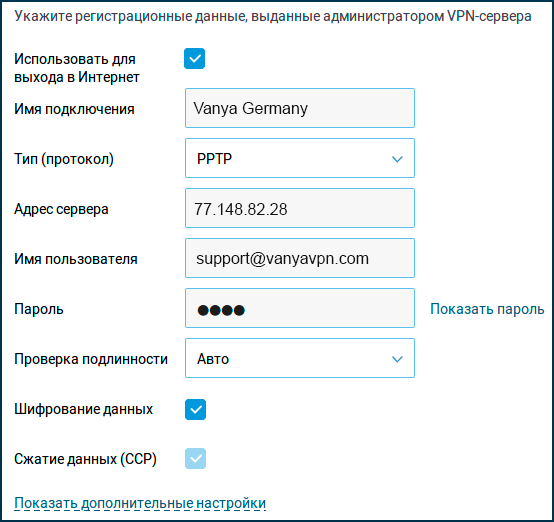Click the 'Тип (протокол)' label
554x522 pixels.
pyautogui.click(x=64, y=159)
